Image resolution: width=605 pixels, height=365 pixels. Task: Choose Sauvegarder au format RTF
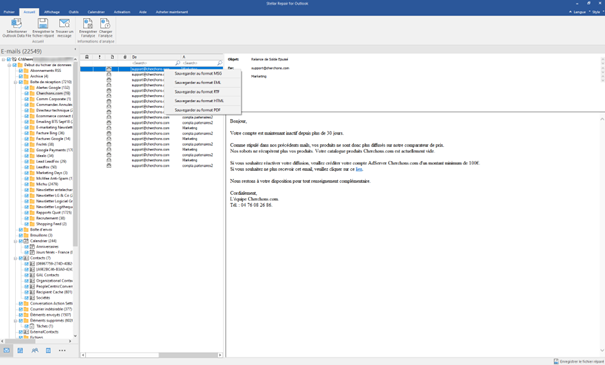tap(203, 92)
